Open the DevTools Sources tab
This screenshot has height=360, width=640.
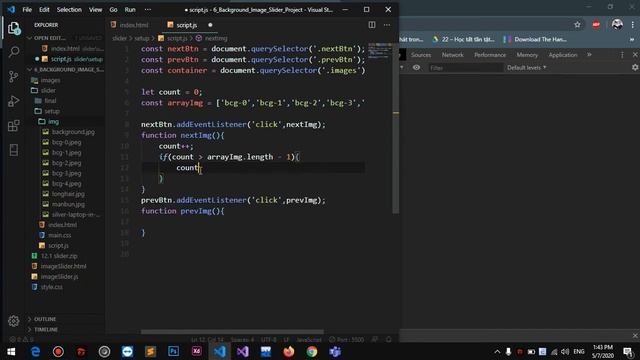click(x=421, y=55)
